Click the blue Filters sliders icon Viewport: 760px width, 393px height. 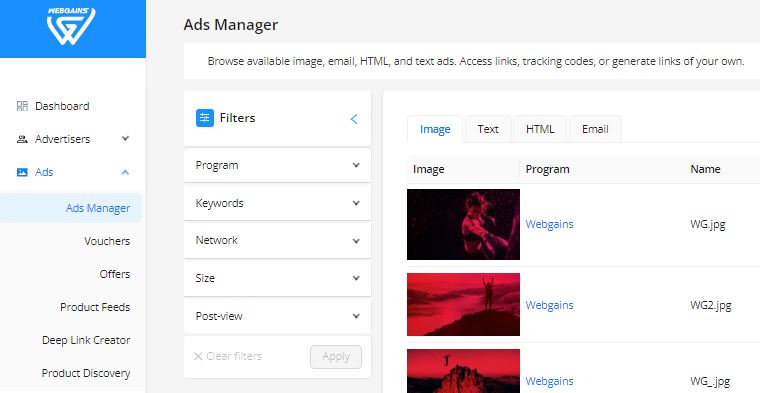(x=205, y=118)
